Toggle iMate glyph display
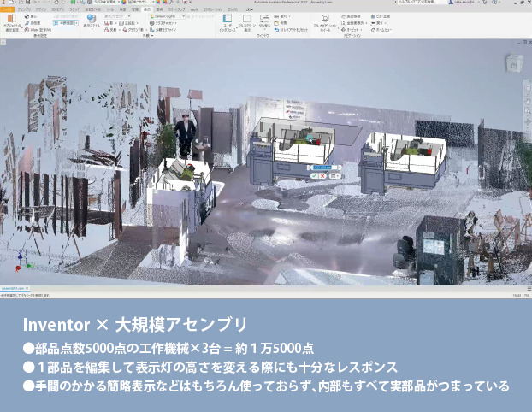Image resolution: width=532 pixels, height=412 pixels. (x=38, y=30)
